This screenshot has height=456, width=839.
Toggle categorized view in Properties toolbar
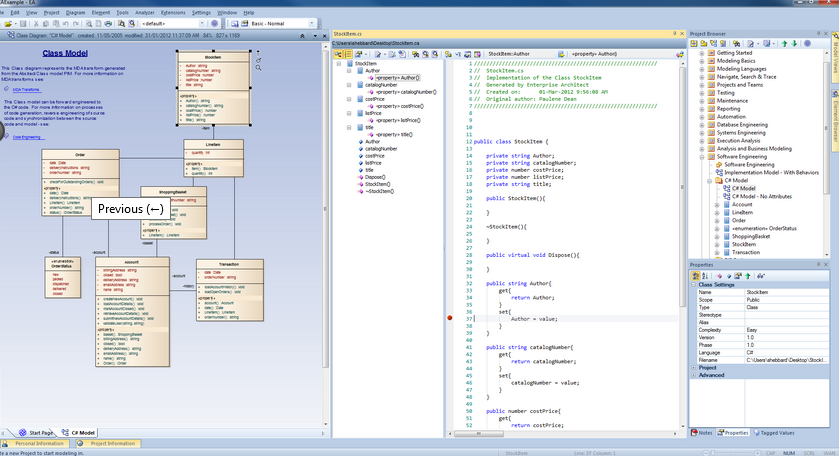[695, 276]
